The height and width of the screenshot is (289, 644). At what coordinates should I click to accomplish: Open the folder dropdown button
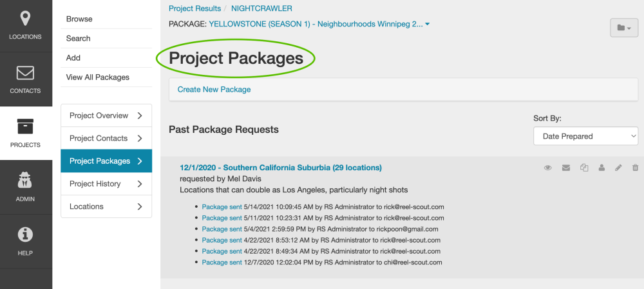[x=624, y=28]
